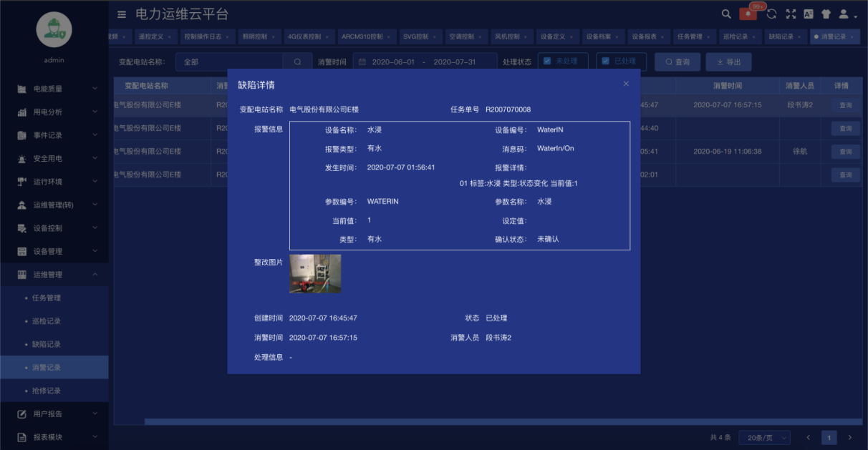Image resolution: width=868 pixels, height=450 pixels.
Task: Click the 安全用电 alarm icon
Action: click(21, 159)
